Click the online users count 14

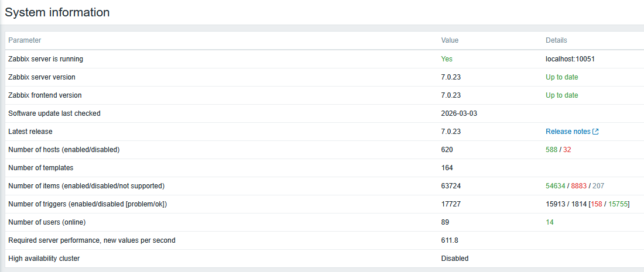(550, 222)
